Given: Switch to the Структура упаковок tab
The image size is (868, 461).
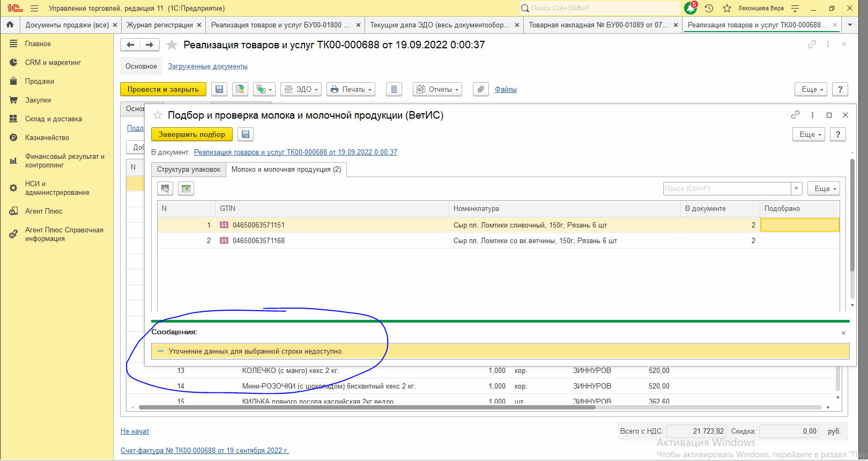Looking at the screenshot, I should click(x=188, y=170).
